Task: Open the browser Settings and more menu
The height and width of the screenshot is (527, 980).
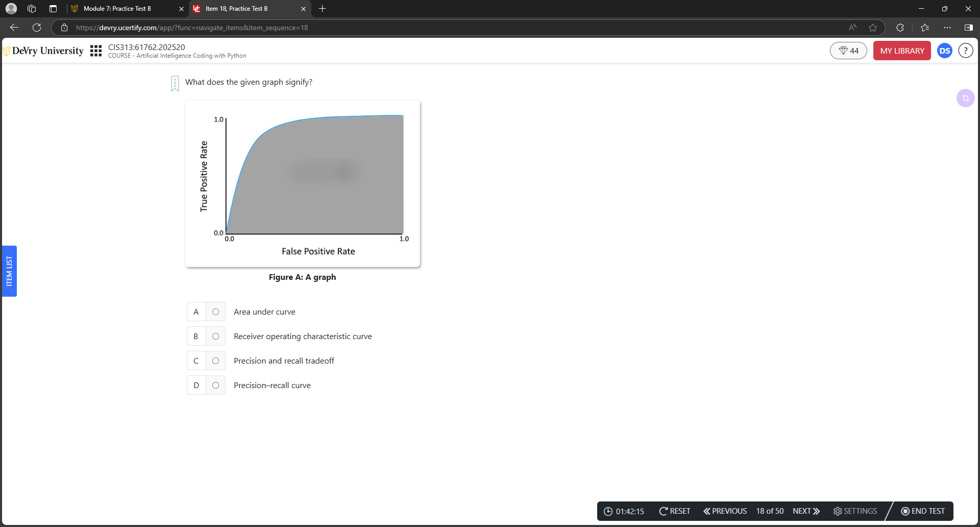Action: coord(947,28)
